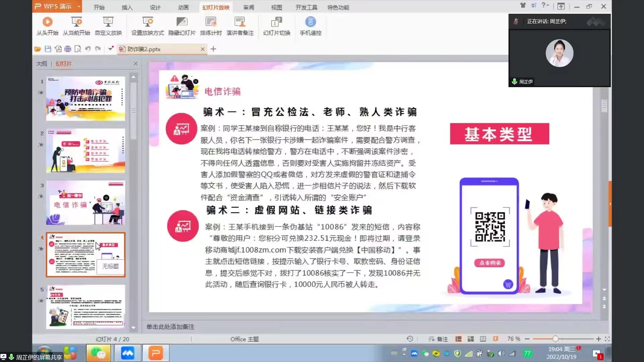Switch to normal view icon in status bar
Viewport: 644px width, 362px height.
459,339
